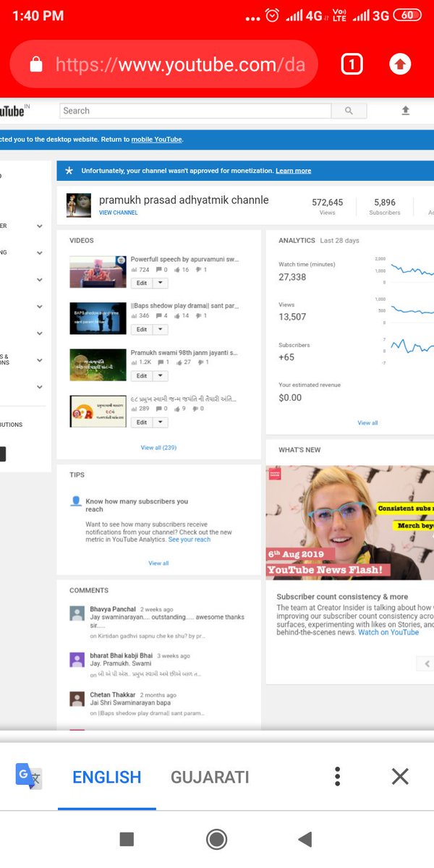Expand the first sidebar section chevron
The width and height of the screenshot is (434, 868).
40,226
